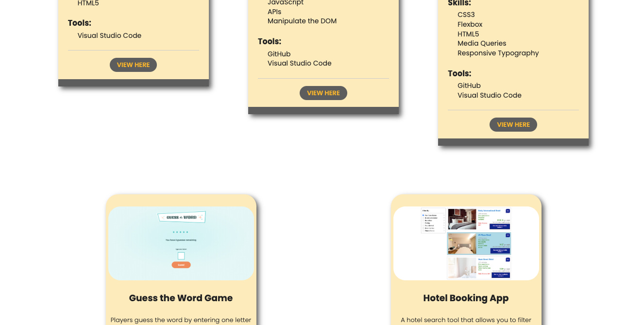
Task: Select the 'Guess the Word Game' heading
Action: (181, 298)
